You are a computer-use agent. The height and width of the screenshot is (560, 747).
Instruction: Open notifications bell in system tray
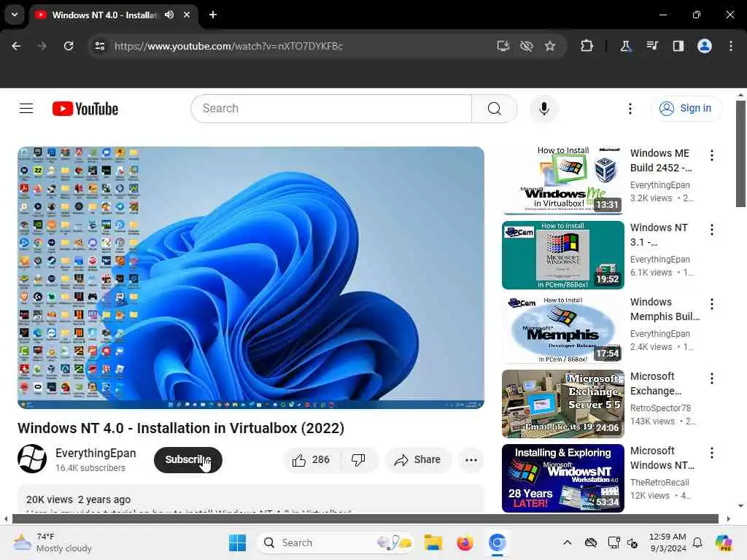click(x=697, y=542)
